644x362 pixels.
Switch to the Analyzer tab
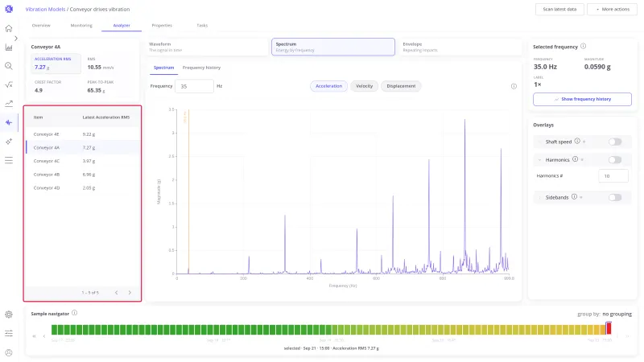point(122,26)
